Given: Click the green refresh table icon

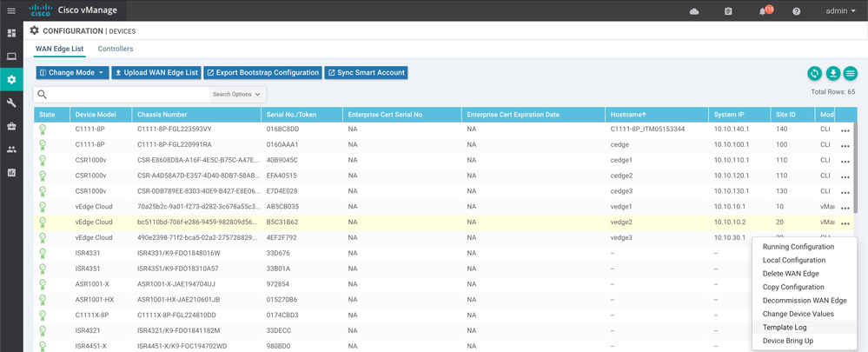Looking at the screenshot, I should click(x=814, y=73).
